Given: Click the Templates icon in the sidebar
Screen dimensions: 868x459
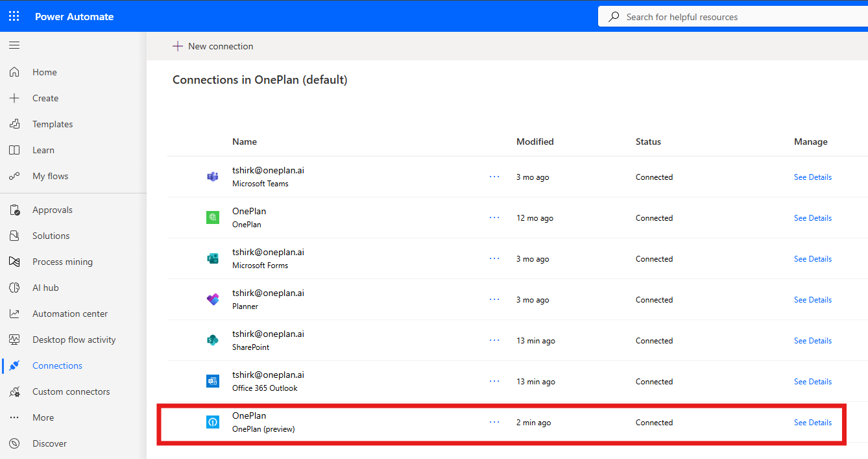Looking at the screenshot, I should (14, 124).
